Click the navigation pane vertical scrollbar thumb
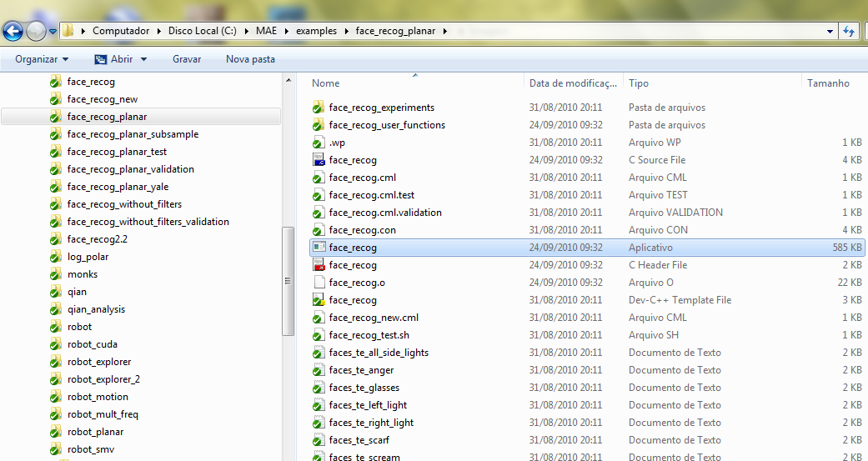Image resolution: width=868 pixels, height=461 pixels. (288, 281)
